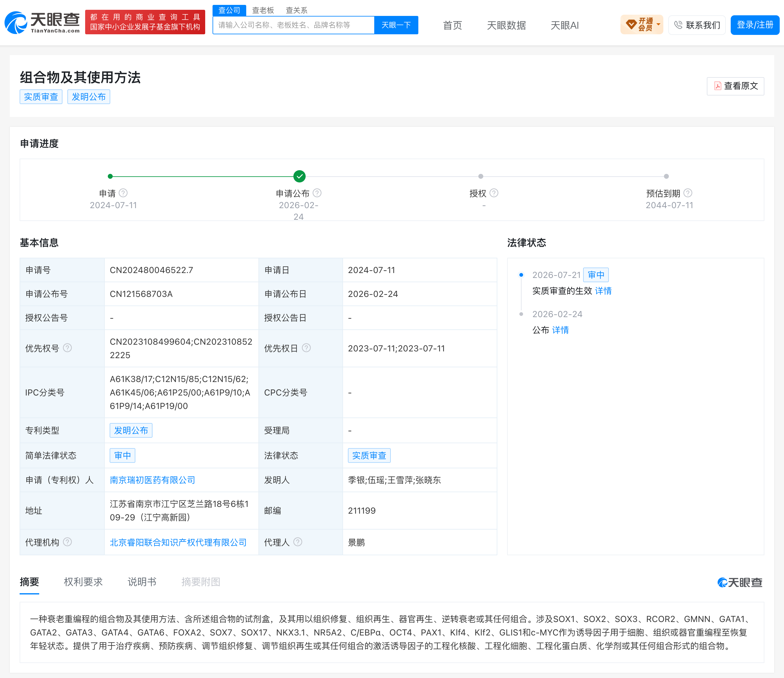Open agency link 北京睿阳联合知识产权代理有限公司
This screenshot has height=678, width=784.
[178, 542]
